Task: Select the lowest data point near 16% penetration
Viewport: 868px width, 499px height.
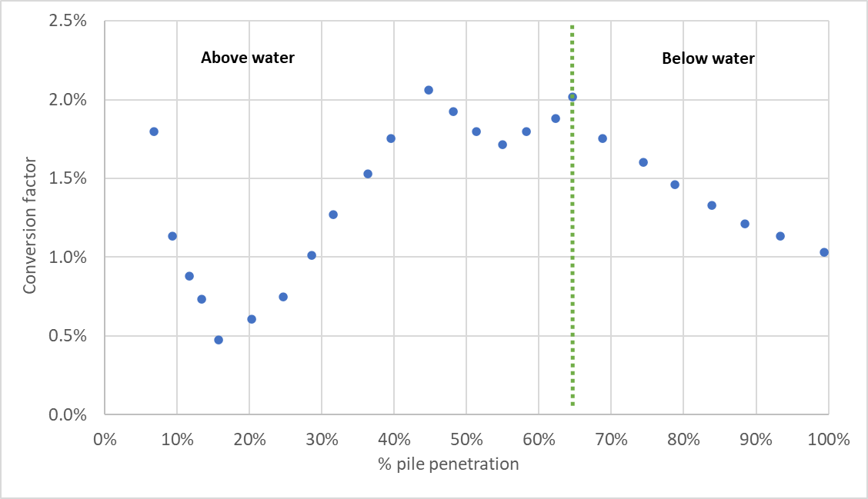Action: click(219, 340)
